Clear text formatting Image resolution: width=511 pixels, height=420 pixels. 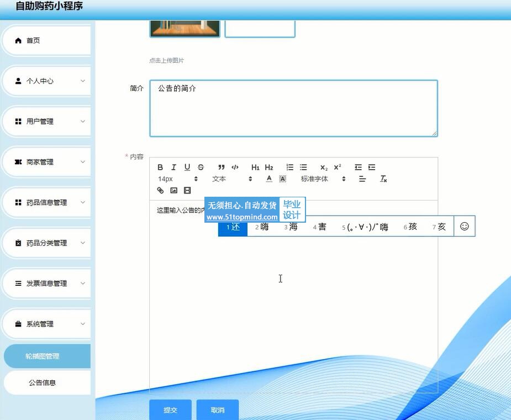[383, 179]
